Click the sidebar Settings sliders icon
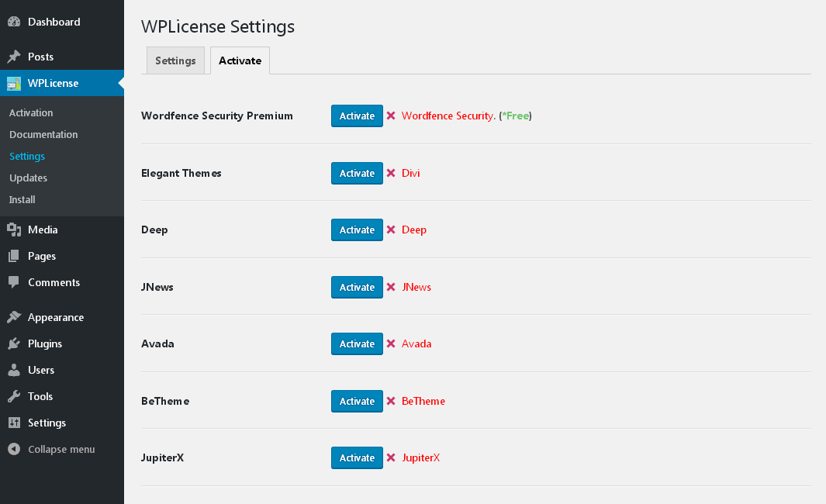826x504 pixels. (x=14, y=423)
